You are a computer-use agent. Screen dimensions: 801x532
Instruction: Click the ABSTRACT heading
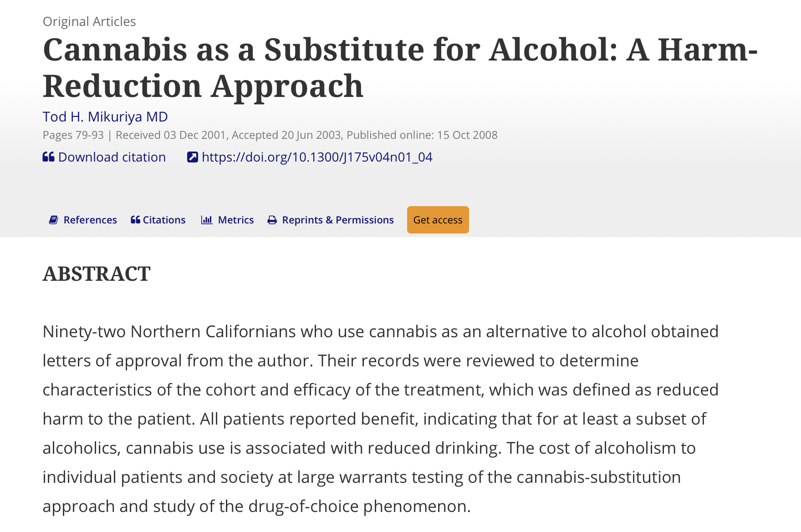click(x=97, y=274)
